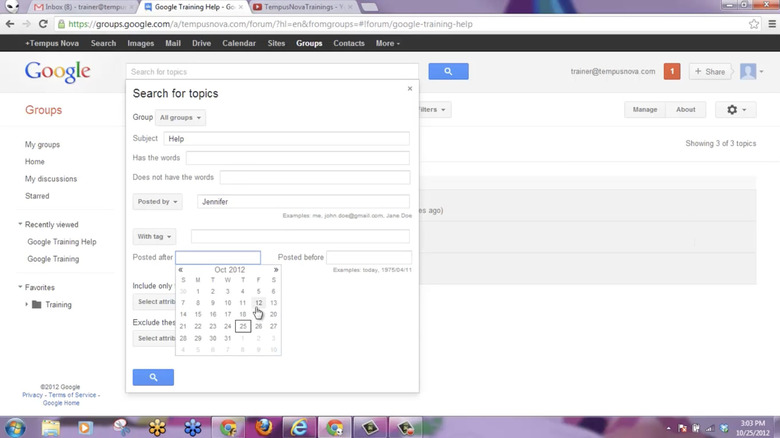Close the Search for topics dialog
The height and width of the screenshot is (438, 780).
coord(410,89)
